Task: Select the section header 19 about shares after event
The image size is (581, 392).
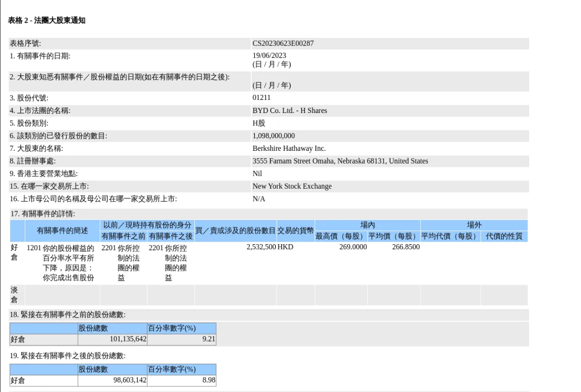Action: point(68,356)
